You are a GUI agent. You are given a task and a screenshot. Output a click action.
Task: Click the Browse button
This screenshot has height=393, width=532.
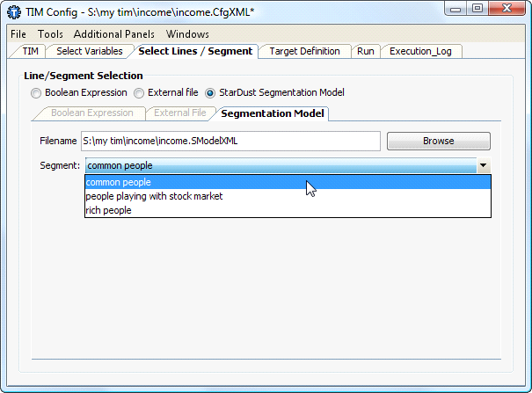[x=439, y=141]
